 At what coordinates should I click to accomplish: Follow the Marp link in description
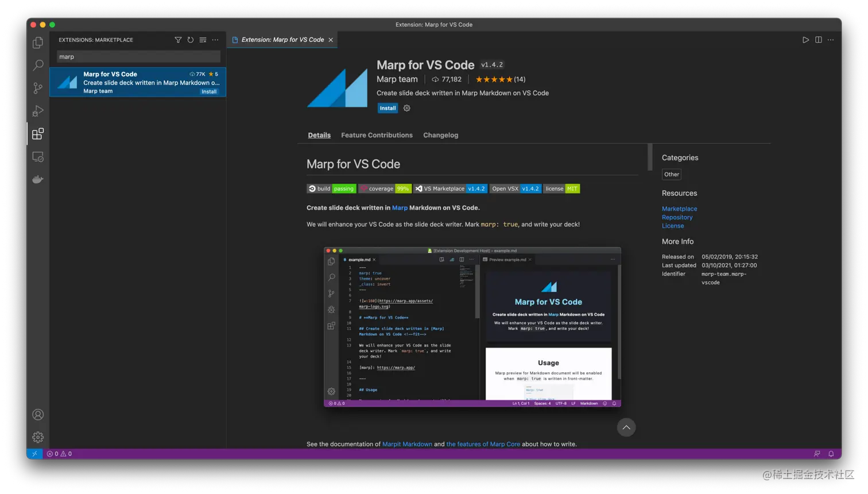(x=400, y=208)
